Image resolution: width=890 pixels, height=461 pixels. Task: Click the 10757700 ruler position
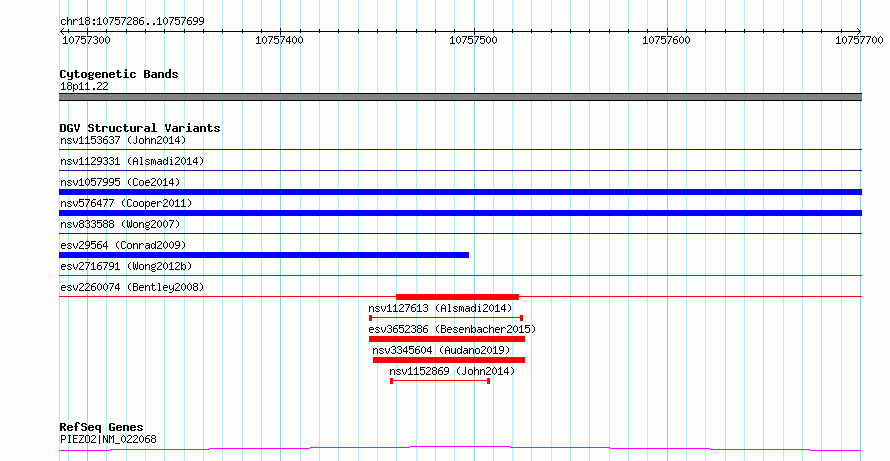tap(859, 40)
